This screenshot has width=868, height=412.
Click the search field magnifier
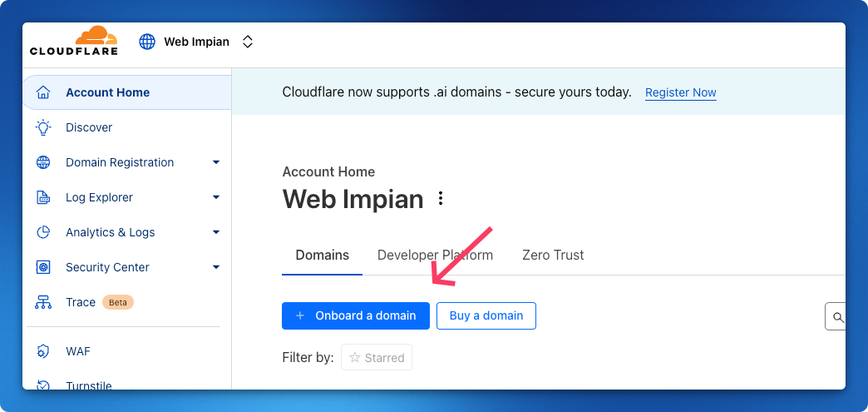click(838, 316)
